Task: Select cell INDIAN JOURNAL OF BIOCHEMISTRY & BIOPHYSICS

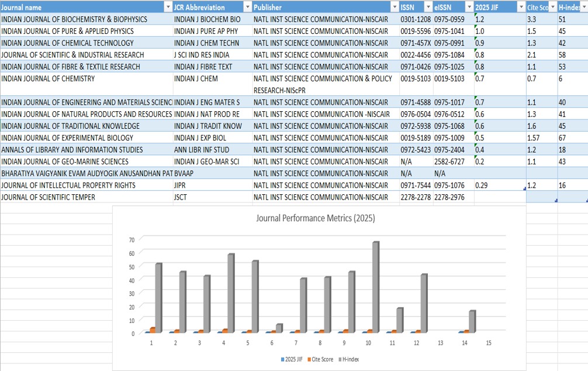Action: (87, 19)
